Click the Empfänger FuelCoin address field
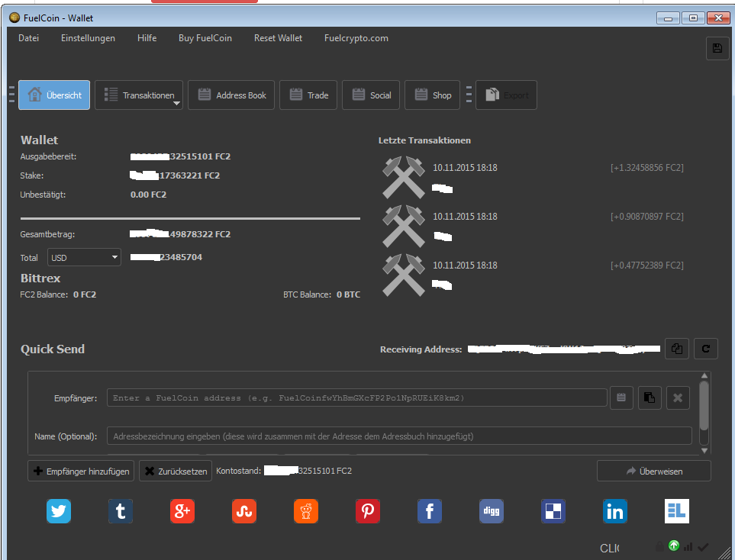Image resolution: width=735 pixels, height=560 pixels. click(x=357, y=397)
